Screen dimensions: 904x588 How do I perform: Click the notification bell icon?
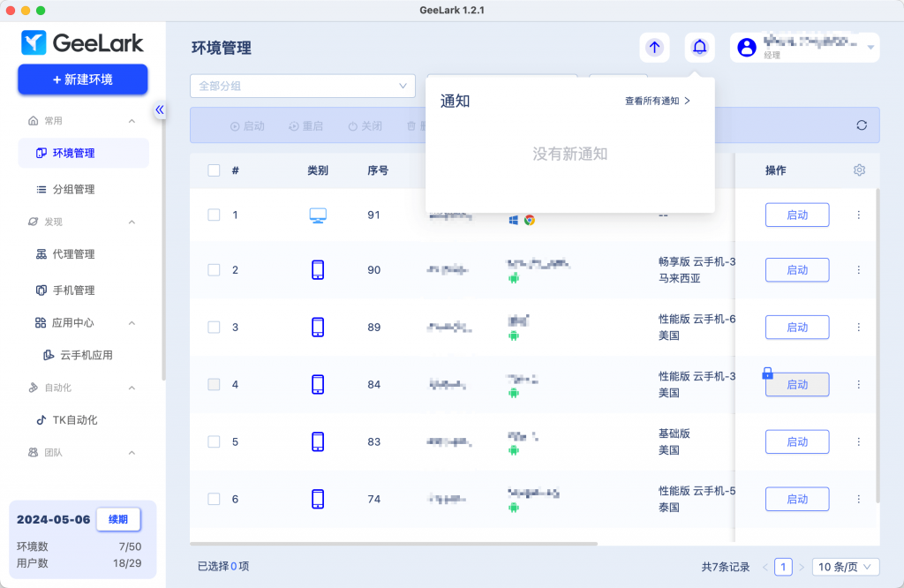(x=699, y=48)
